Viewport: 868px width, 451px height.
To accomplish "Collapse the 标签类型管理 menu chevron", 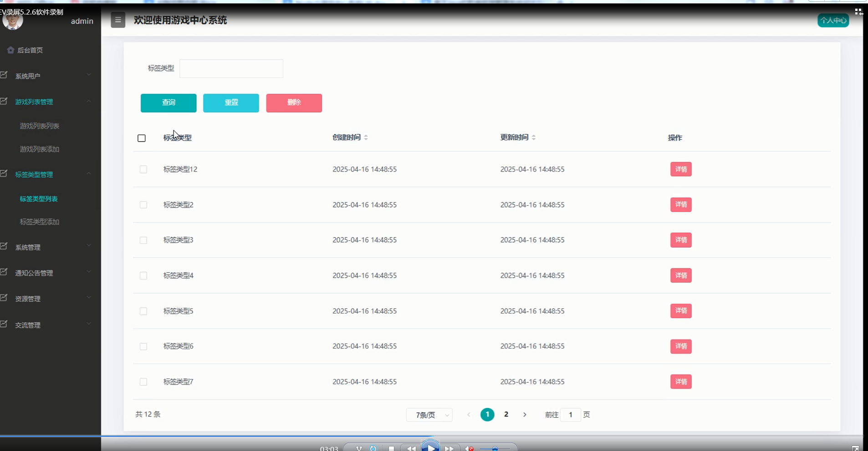I will click(89, 173).
